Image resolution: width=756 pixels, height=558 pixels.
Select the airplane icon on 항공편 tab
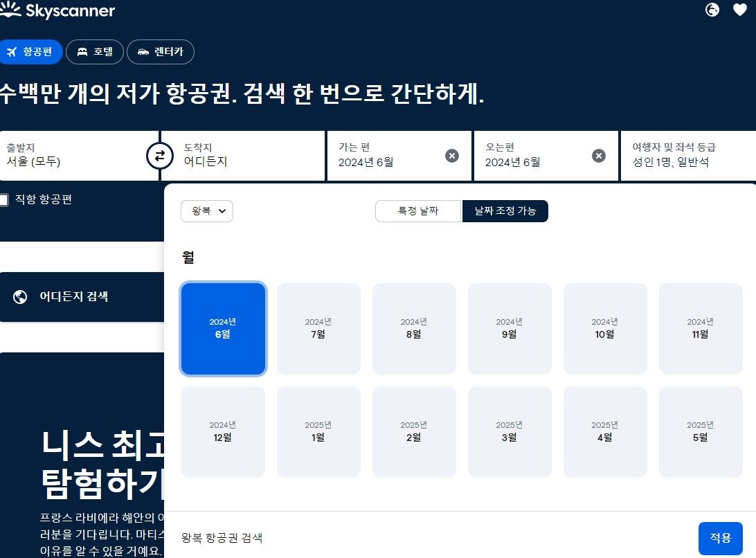(12, 51)
